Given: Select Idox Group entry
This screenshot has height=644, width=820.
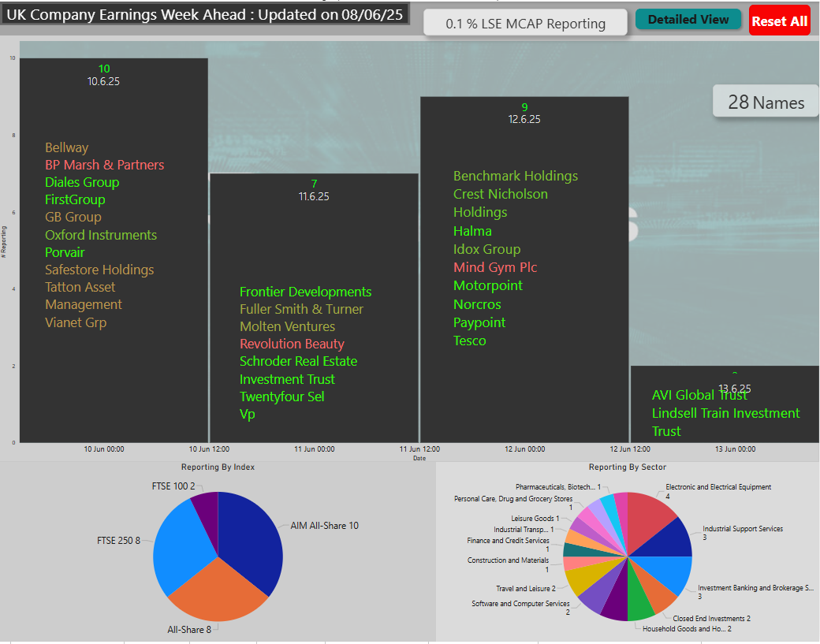Looking at the screenshot, I should [487, 249].
